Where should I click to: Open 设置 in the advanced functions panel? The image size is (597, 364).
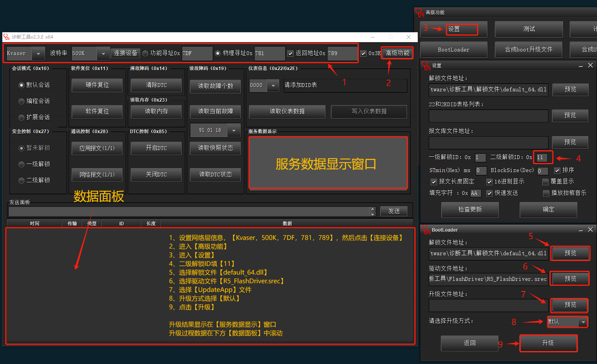(x=461, y=29)
